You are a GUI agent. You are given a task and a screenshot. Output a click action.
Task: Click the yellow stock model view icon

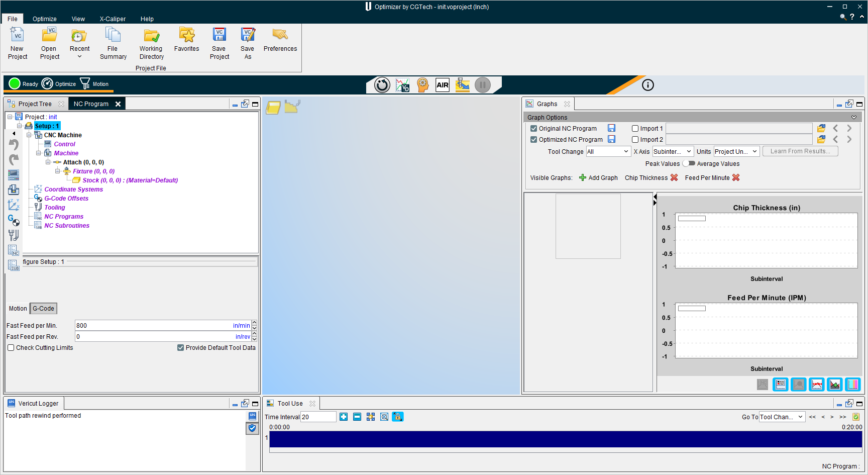click(x=273, y=108)
